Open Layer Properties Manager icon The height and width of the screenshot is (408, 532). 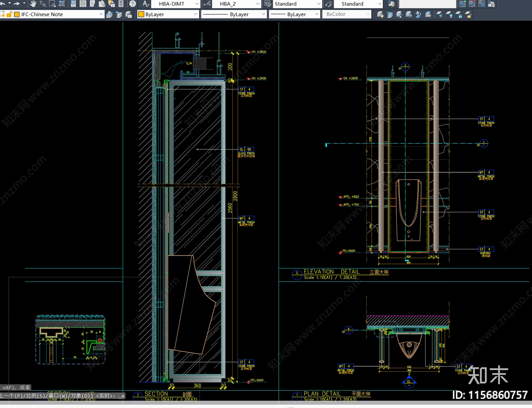[x=109, y=14]
